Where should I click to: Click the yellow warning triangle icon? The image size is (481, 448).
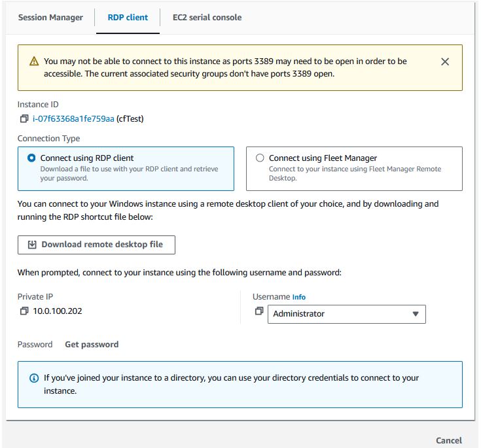(34, 61)
